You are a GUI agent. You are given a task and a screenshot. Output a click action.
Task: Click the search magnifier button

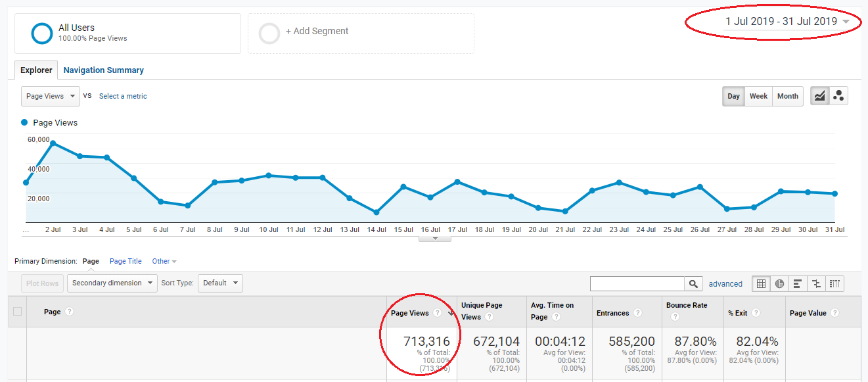click(x=693, y=284)
